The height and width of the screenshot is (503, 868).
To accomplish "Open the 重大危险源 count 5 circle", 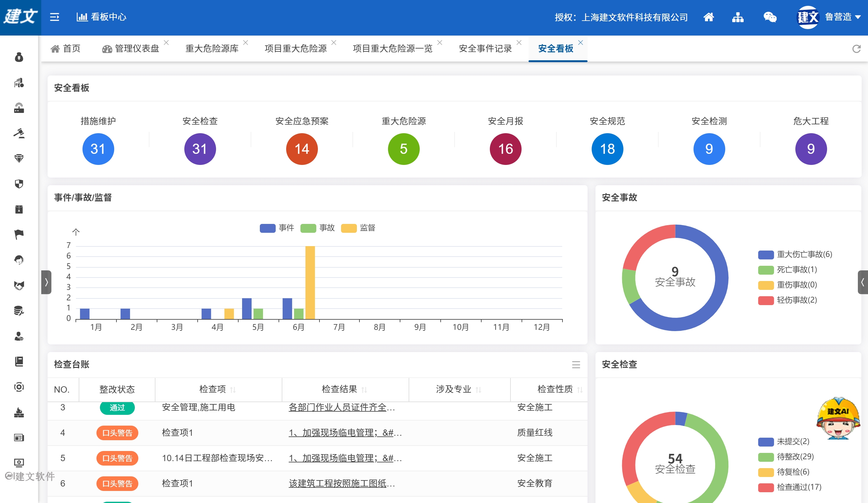I will click(404, 149).
